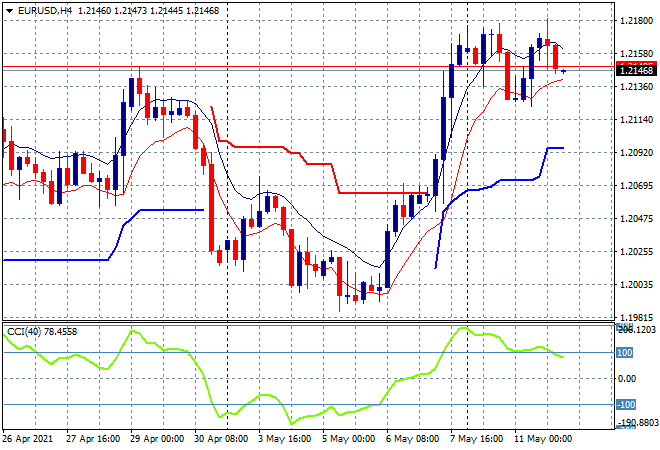Click the 1.21800 price axis label
This screenshot has width=660, height=450.
tap(636, 21)
